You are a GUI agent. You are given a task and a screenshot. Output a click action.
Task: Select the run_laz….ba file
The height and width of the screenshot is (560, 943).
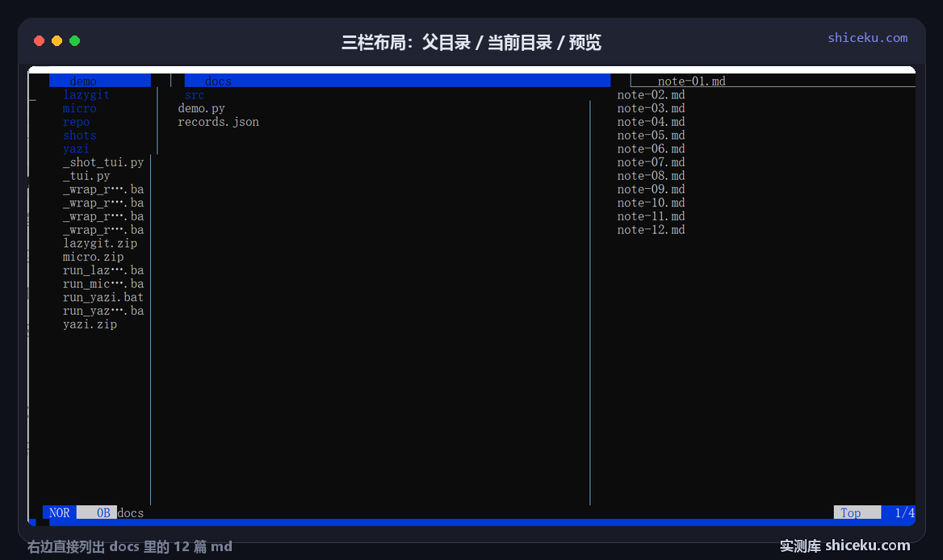coord(103,270)
